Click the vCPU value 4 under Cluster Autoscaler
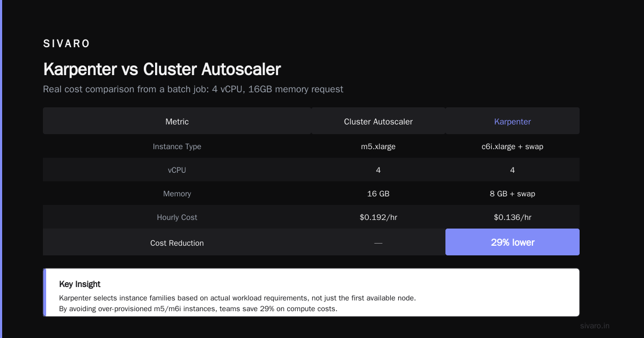The image size is (644, 338). point(378,170)
